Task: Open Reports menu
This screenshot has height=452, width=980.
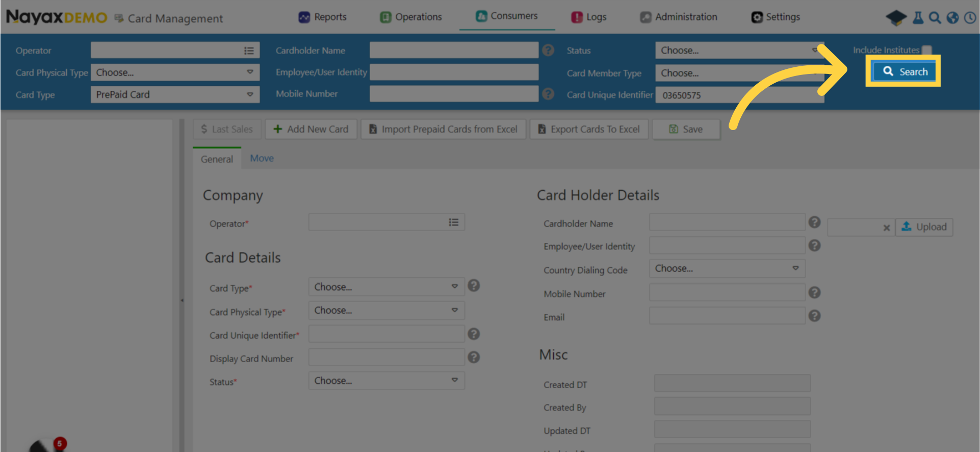Action: [x=322, y=17]
